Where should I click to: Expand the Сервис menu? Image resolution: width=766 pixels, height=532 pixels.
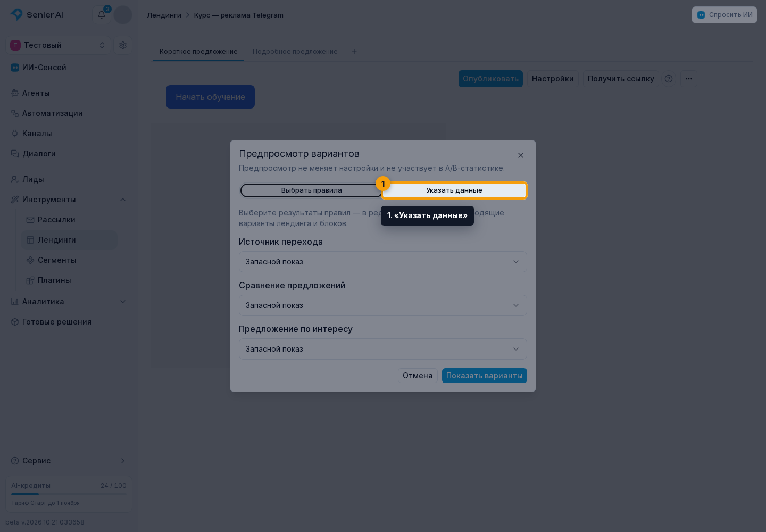pyautogui.click(x=69, y=461)
